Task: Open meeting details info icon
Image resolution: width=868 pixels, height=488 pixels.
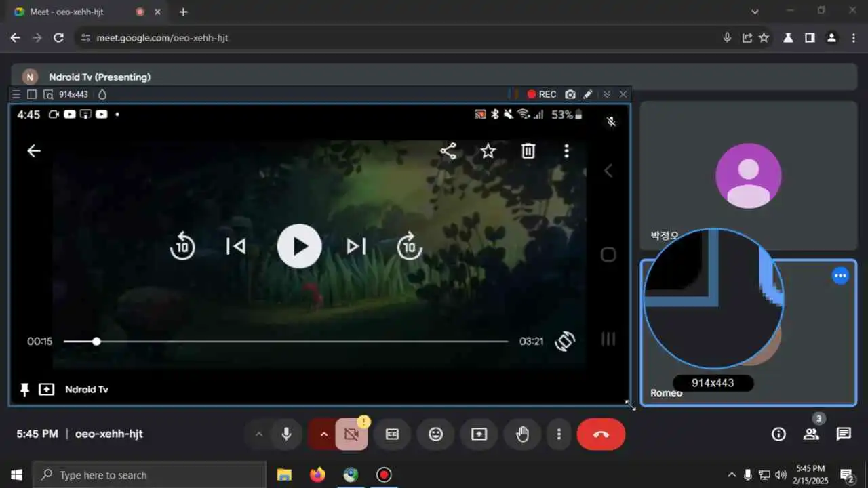Action: (778, 434)
